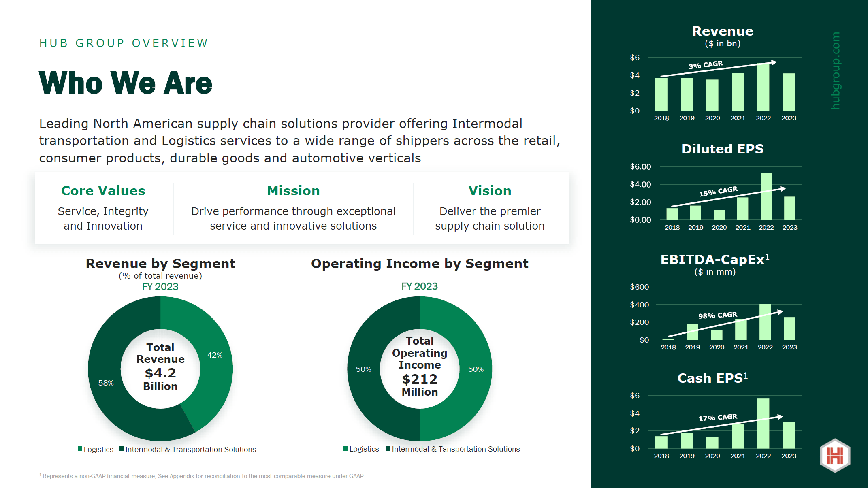Toggle visibility of the 98% CAGR annotation
This screenshot has height=488, width=868.
pyautogui.click(x=717, y=315)
